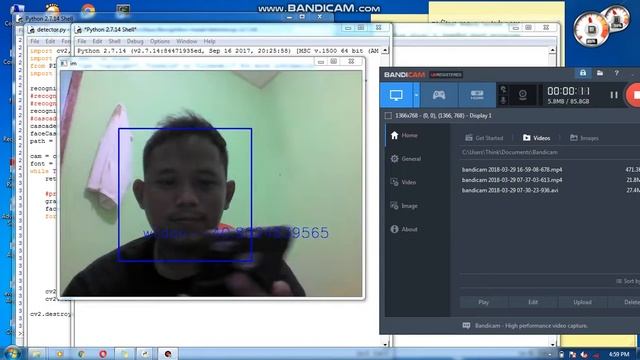Click the Edit button in Bandicam
Viewport: 640px width, 360px height.
pos(533,302)
